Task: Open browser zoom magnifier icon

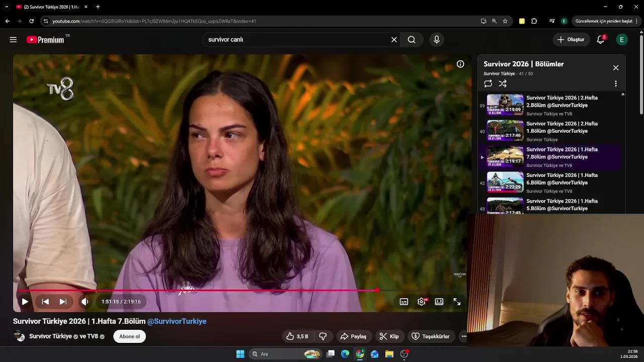Action: (x=494, y=21)
